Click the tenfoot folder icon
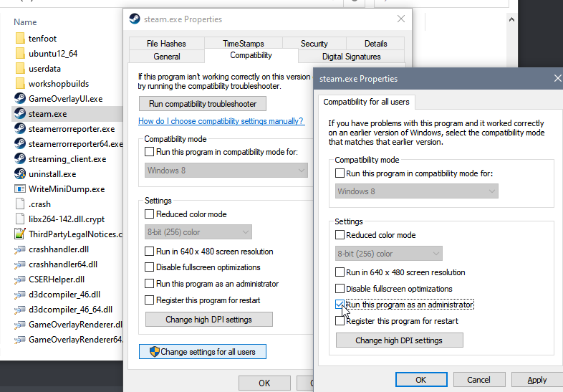The width and height of the screenshot is (563, 392). pos(20,39)
